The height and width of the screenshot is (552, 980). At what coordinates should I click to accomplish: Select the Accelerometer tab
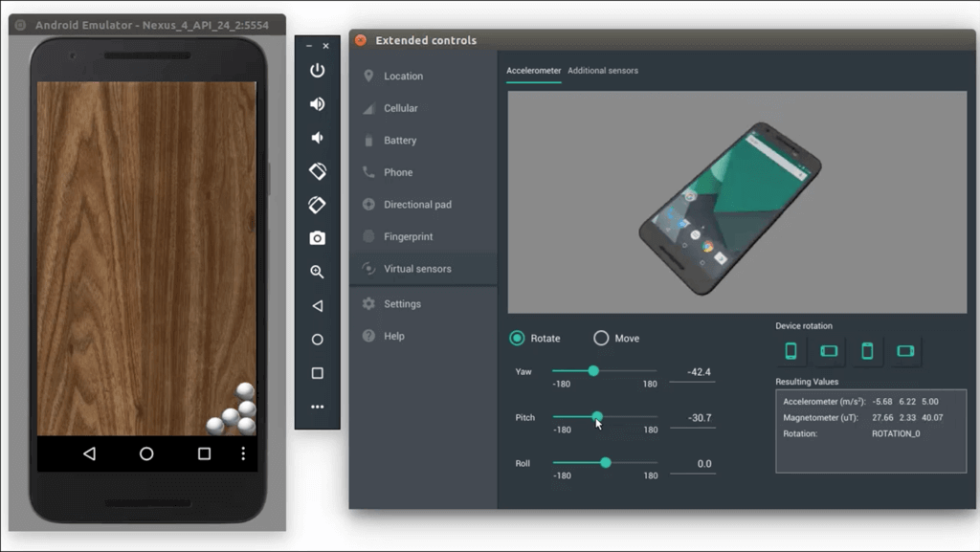pos(534,70)
